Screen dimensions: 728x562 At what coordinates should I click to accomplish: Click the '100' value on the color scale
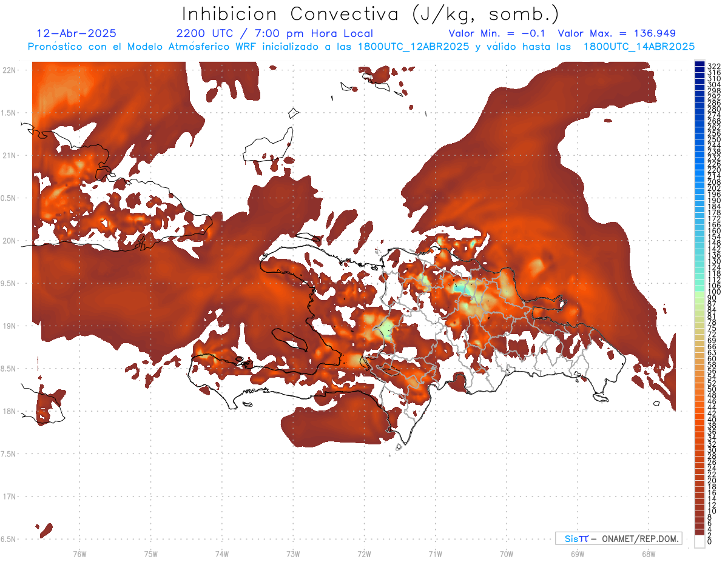(714, 292)
